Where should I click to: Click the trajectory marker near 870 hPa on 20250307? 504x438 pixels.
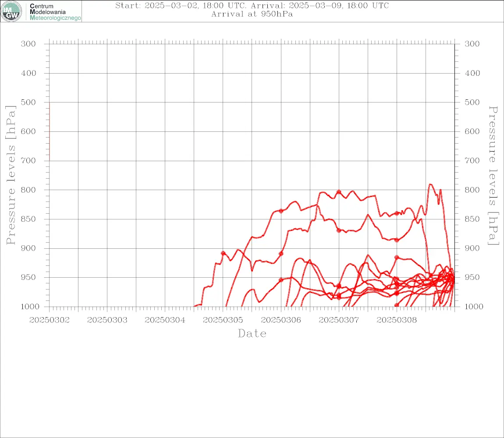click(x=339, y=230)
